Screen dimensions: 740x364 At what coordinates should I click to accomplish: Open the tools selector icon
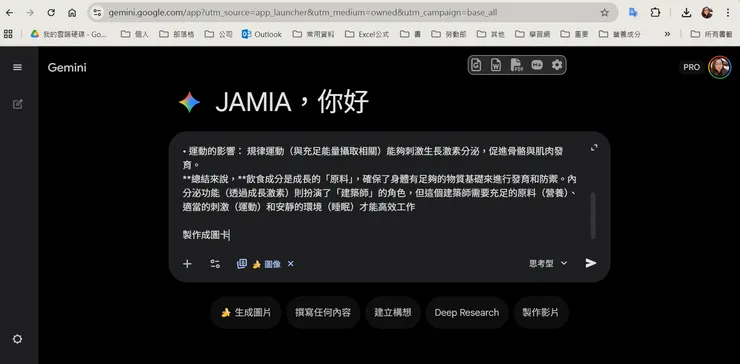[215, 263]
